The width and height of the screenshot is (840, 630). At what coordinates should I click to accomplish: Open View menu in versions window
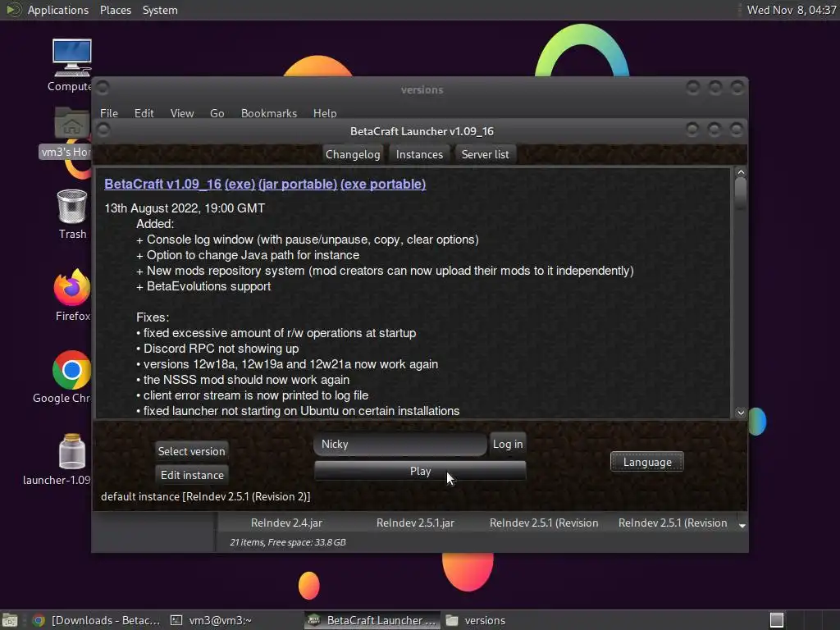(181, 113)
